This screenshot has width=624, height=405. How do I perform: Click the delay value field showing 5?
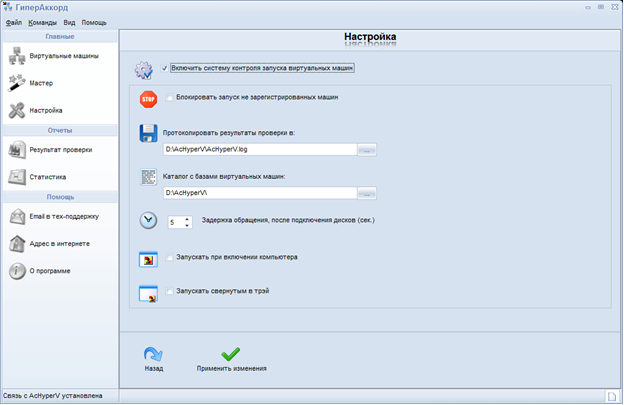176,222
